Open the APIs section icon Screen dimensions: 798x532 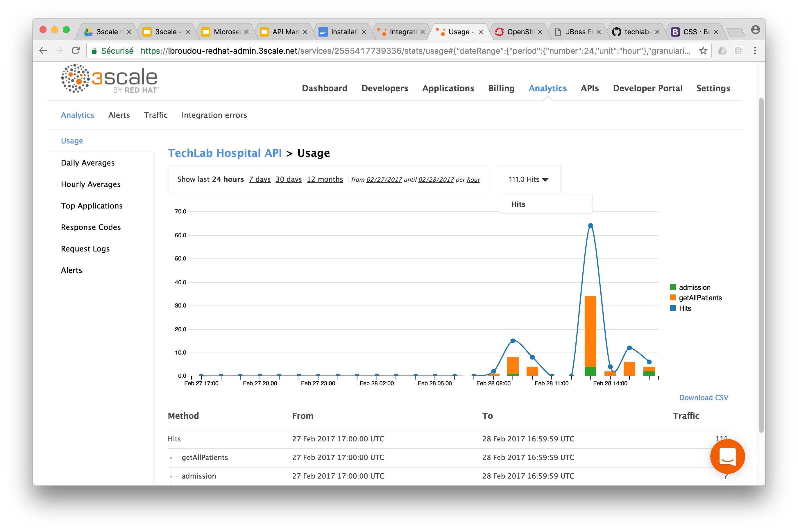pyautogui.click(x=589, y=88)
